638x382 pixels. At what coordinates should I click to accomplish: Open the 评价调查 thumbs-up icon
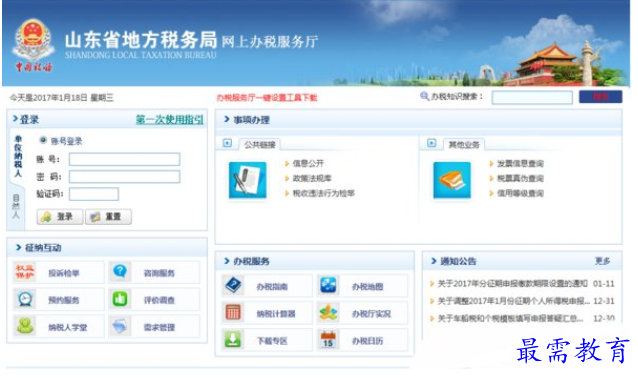(x=120, y=299)
